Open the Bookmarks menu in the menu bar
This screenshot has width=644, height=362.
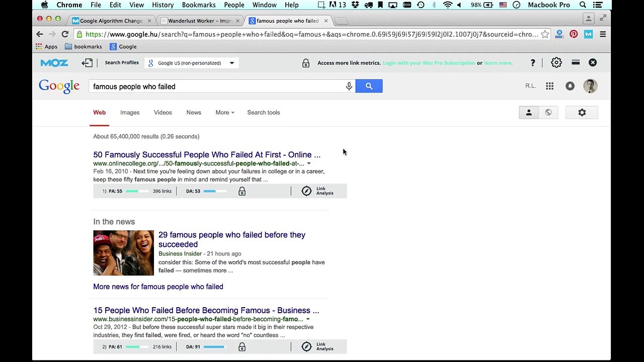(x=199, y=5)
